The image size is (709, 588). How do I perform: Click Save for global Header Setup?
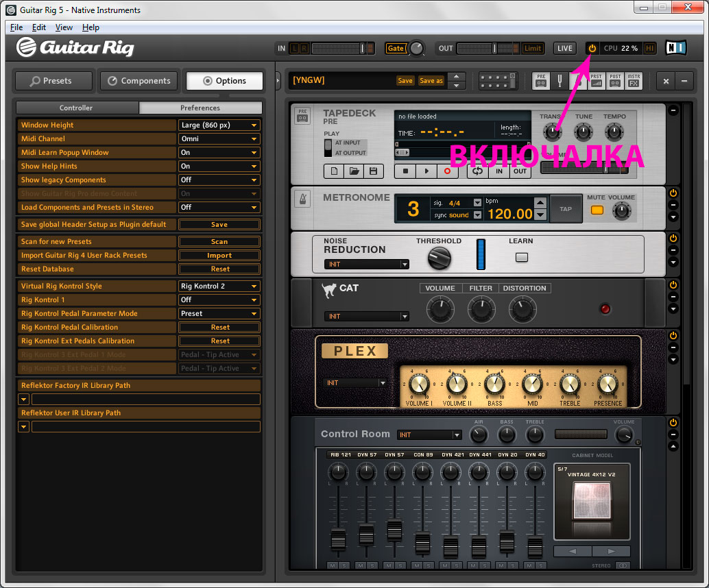click(219, 225)
